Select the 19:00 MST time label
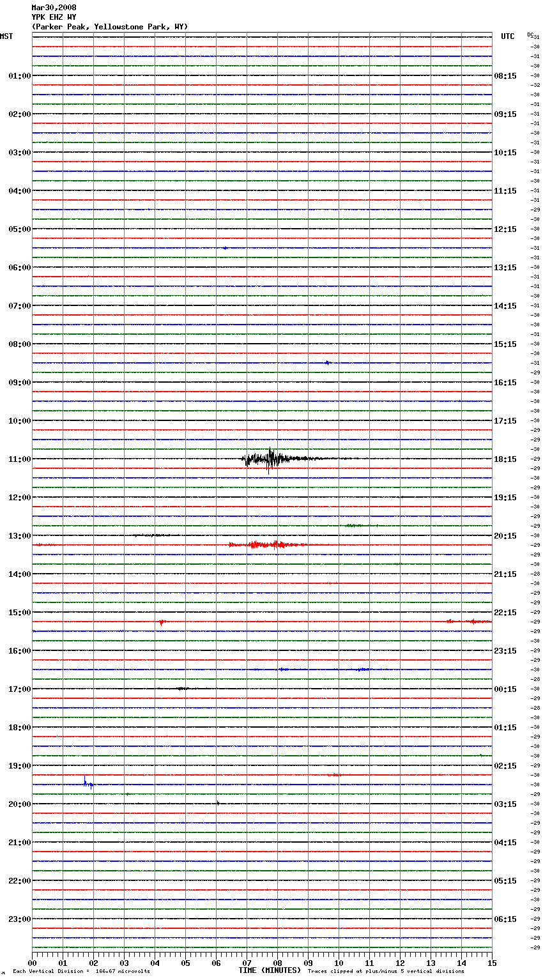The image size is (543, 980). click(x=19, y=766)
